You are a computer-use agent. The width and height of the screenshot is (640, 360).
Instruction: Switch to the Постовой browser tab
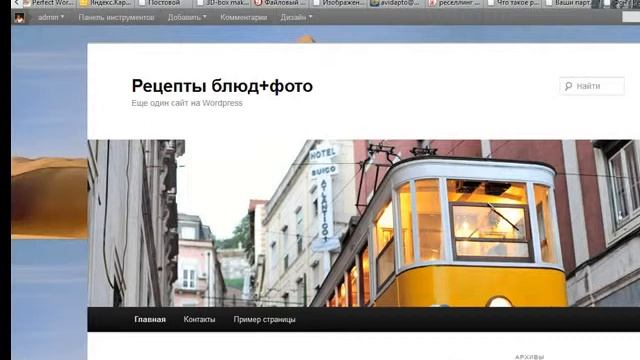pyautogui.click(x=163, y=3)
